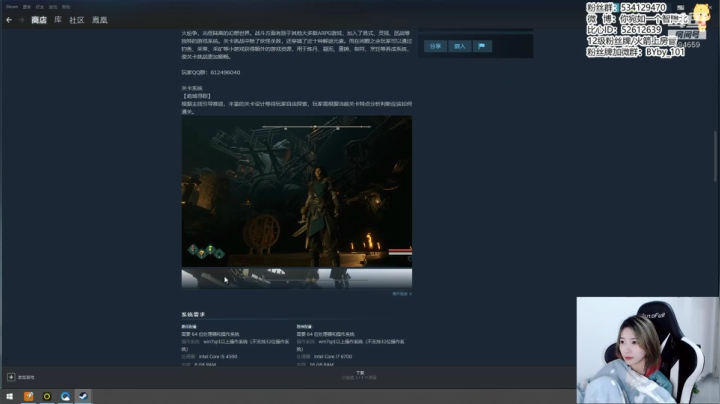The height and width of the screenshot is (404, 720).
Task: Open the 商店 (Store) tab
Action: (x=39, y=20)
